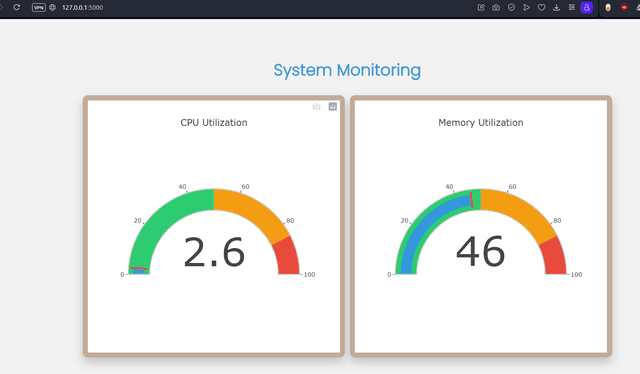Click the 0 tick label on Memory gauge
Screen dimensions: 640x374
[x=389, y=274]
